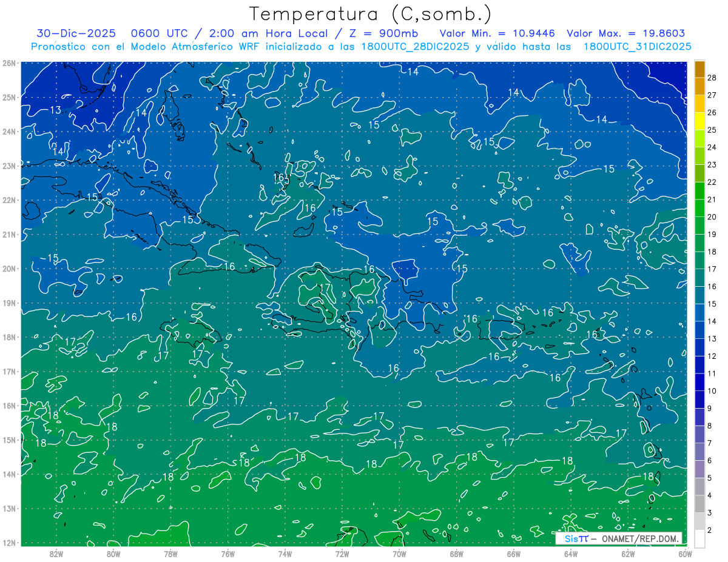This screenshot has width=728, height=562.
Task: Click latitude axis label "22N"
Action: [9, 200]
